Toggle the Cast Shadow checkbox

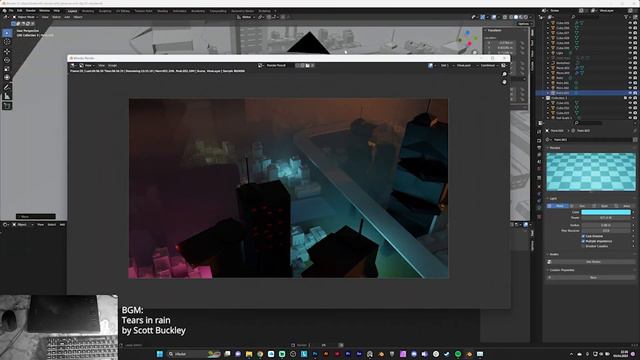coord(583,236)
